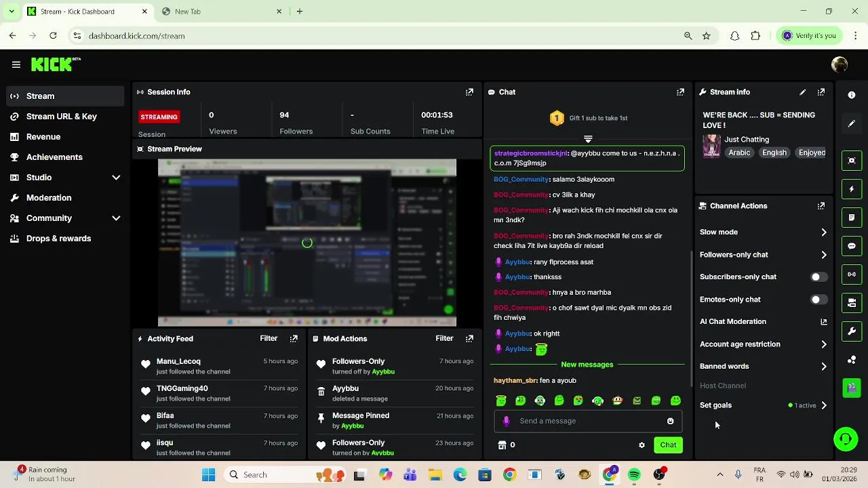Collapse the pinned message arrow in chat
Screen dimensions: 868x488
point(588,139)
